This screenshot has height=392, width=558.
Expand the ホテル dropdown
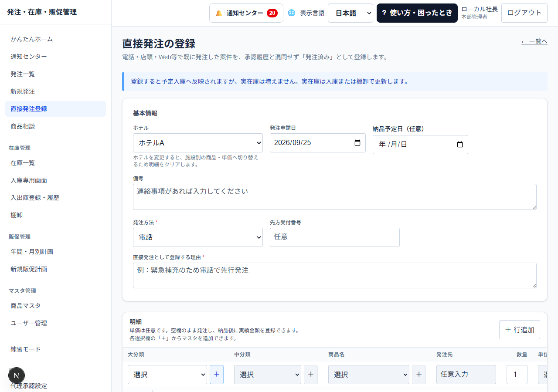[198, 143]
